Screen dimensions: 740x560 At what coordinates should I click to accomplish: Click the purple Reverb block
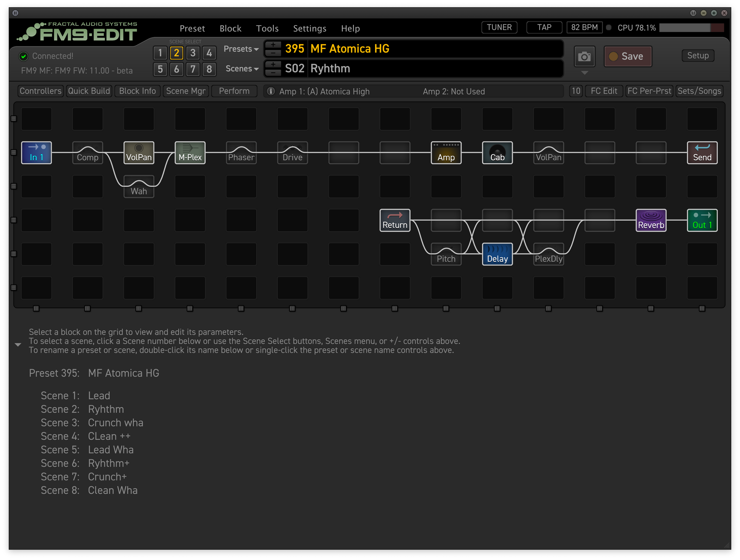click(651, 221)
